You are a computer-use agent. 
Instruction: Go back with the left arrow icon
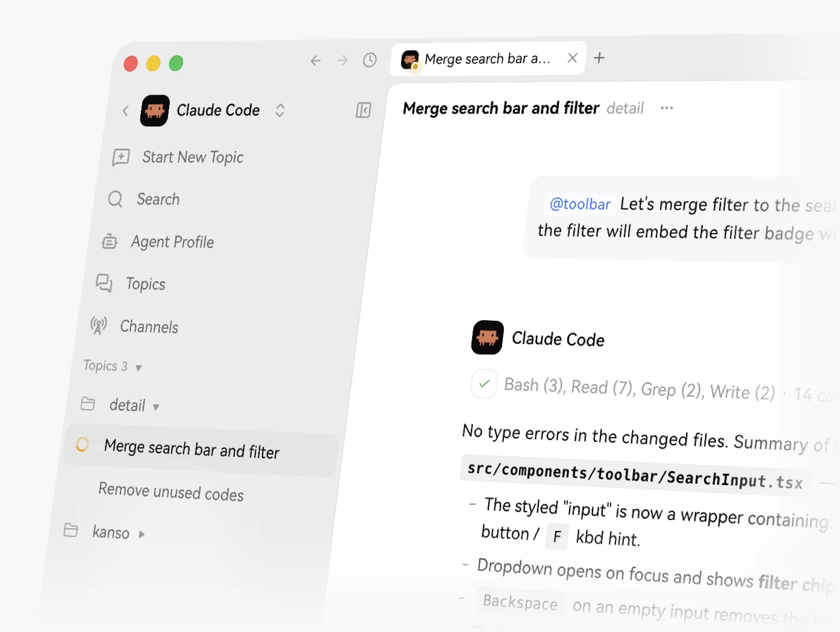(316, 60)
